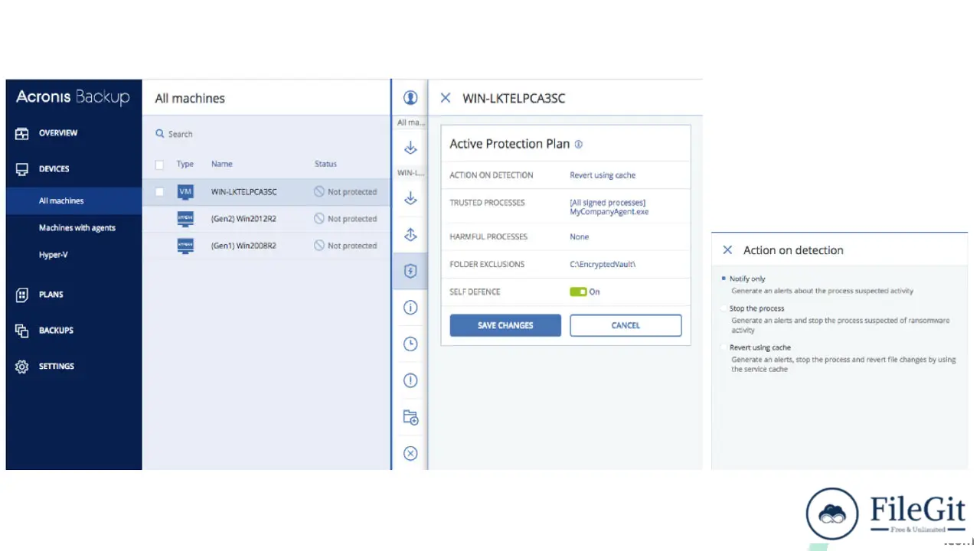
Task: Click the Not protected icon for (Gen1) Win2008R2
Action: 319,246
